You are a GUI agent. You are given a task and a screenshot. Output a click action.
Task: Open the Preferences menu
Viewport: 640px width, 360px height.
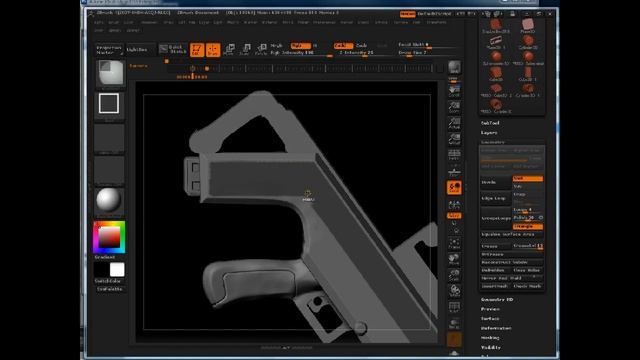click(x=324, y=22)
